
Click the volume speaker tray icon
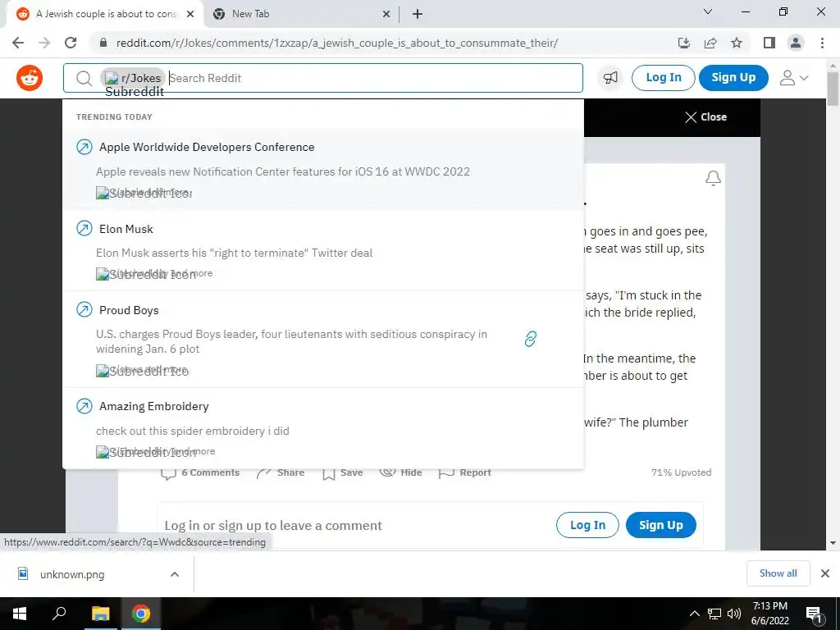tap(734, 614)
